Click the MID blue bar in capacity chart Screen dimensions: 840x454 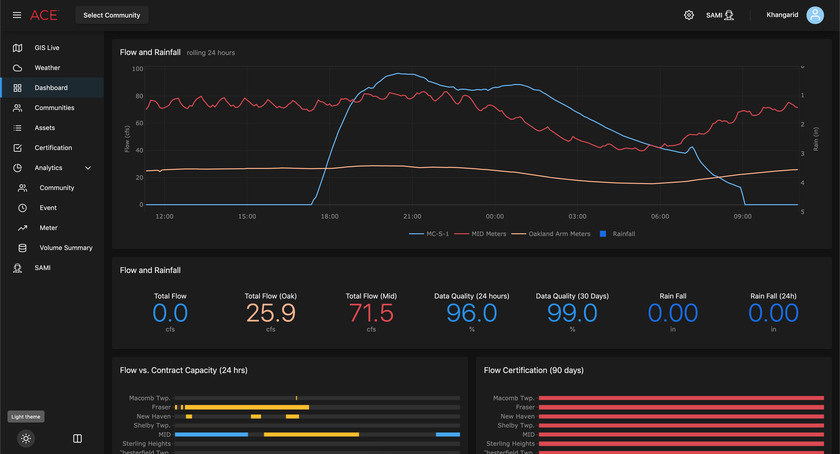(x=210, y=435)
